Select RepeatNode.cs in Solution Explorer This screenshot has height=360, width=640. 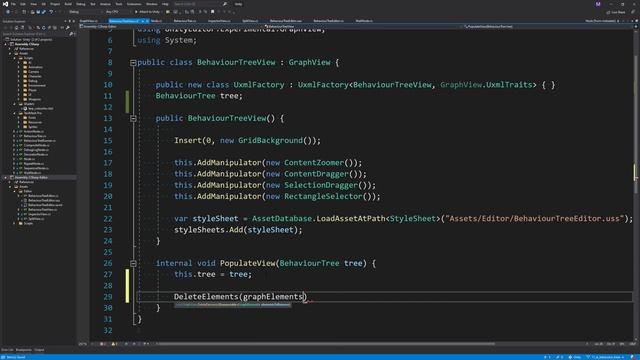[34, 164]
